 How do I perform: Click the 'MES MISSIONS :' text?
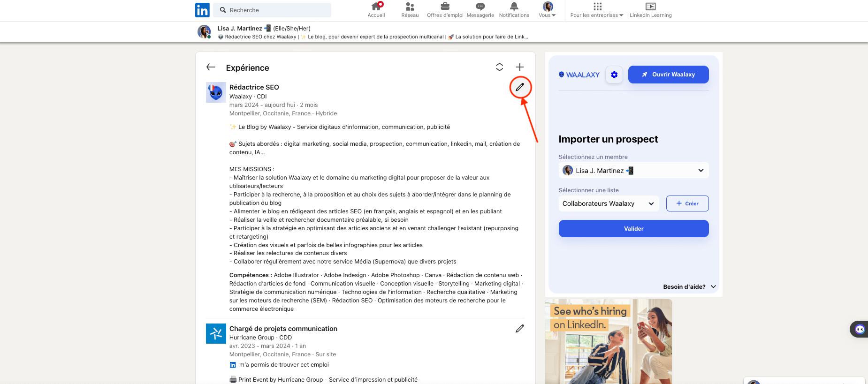pos(252,169)
